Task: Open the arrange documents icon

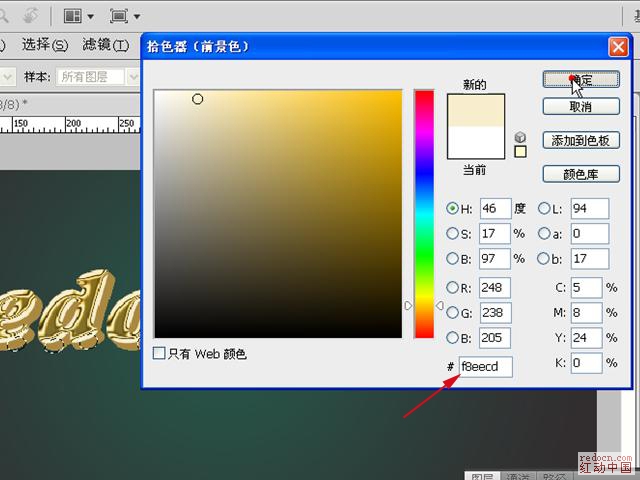Action: tap(73, 16)
